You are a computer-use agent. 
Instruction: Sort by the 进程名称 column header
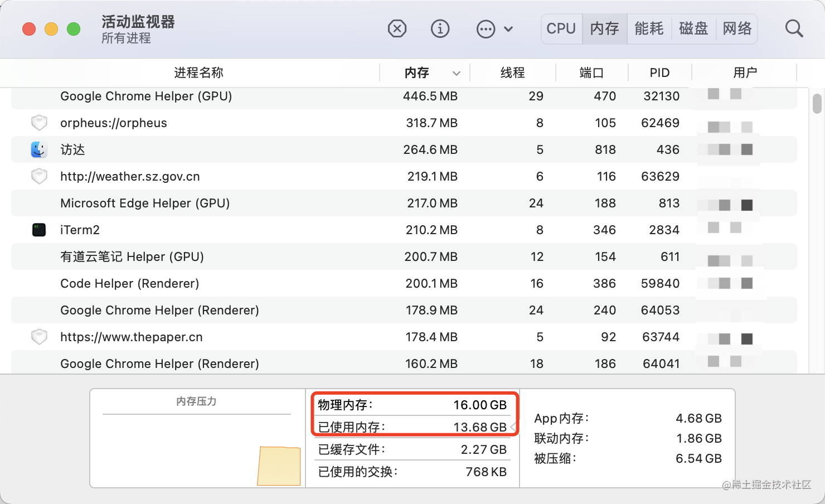tap(198, 72)
